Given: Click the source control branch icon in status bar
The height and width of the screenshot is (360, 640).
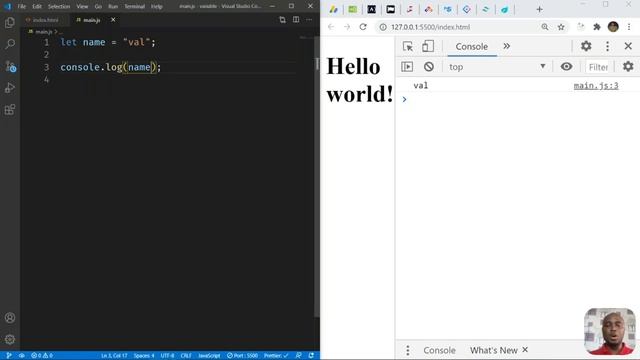Looking at the screenshot, I should coord(9,356).
